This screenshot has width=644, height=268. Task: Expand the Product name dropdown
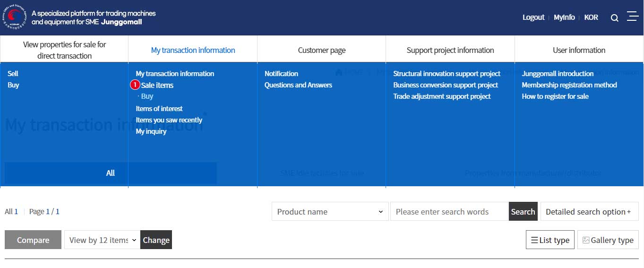[x=330, y=211]
